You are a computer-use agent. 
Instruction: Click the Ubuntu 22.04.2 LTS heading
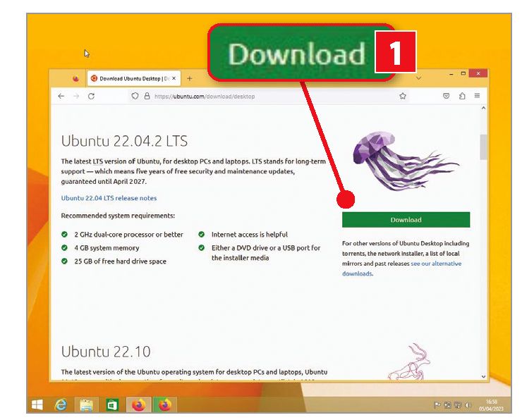point(124,141)
